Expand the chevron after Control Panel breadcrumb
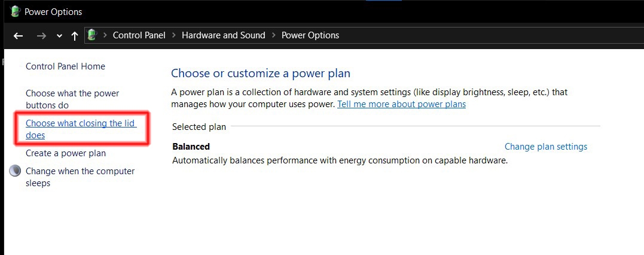This screenshot has height=255, width=644. pos(174,35)
